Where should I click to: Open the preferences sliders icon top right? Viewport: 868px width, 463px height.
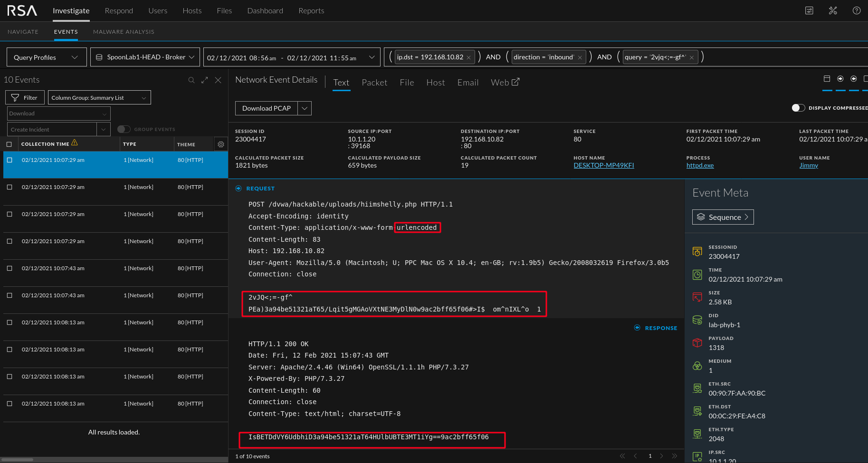click(x=809, y=10)
